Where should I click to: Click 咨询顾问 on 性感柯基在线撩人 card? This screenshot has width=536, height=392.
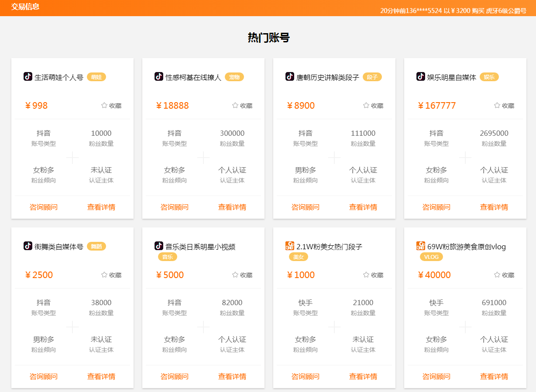coord(175,207)
